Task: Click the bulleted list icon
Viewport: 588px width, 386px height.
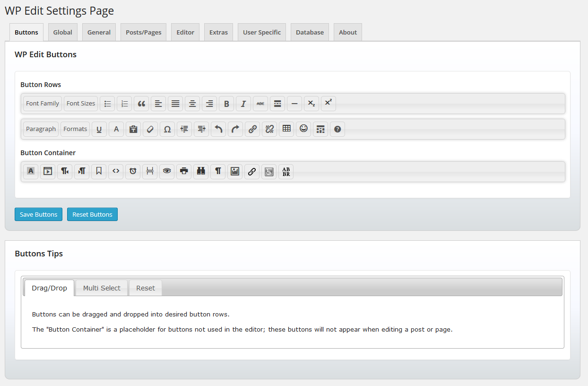Action: pyautogui.click(x=107, y=104)
